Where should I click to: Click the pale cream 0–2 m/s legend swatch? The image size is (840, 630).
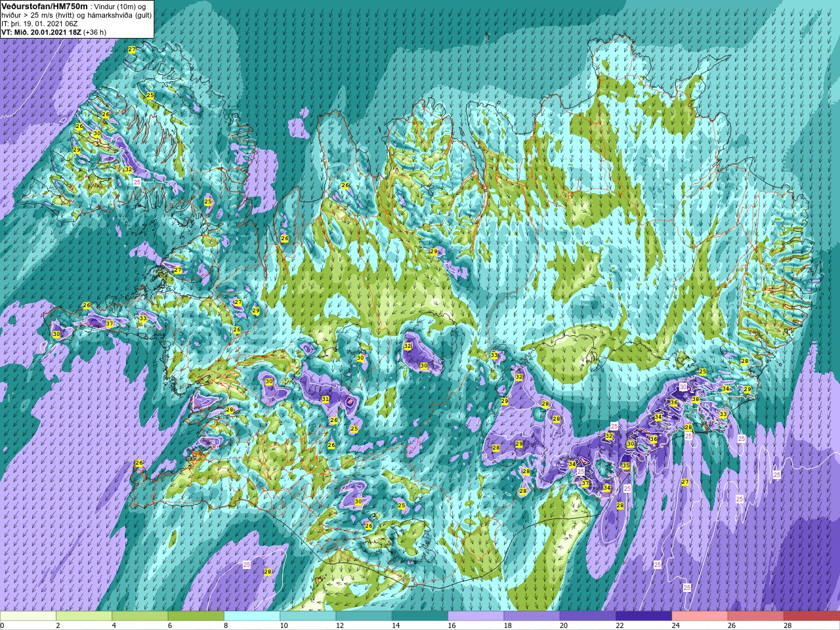click(28, 616)
